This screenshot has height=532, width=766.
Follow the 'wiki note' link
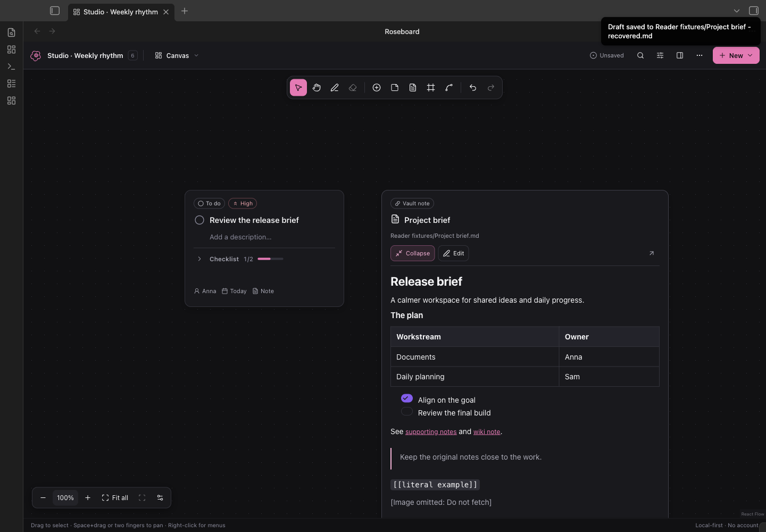point(487,432)
